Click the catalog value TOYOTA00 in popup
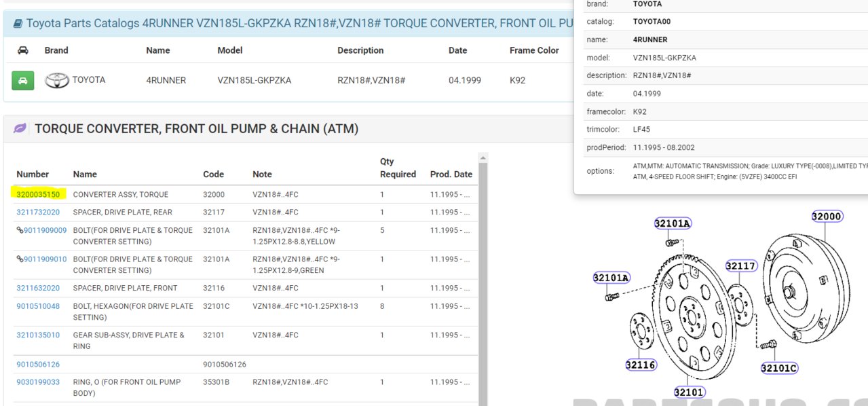Image resolution: width=868 pixels, height=406 pixels. point(652,22)
